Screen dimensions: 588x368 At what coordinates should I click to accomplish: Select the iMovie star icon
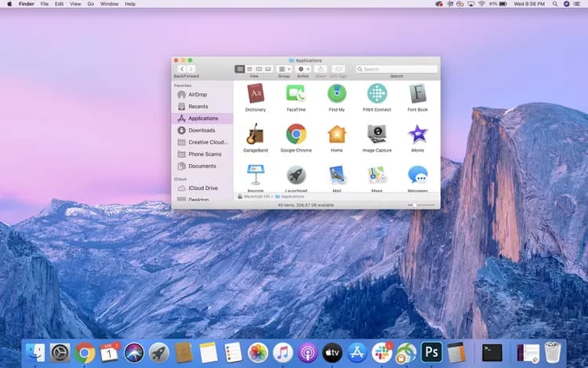pyautogui.click(x=417, y=134)
